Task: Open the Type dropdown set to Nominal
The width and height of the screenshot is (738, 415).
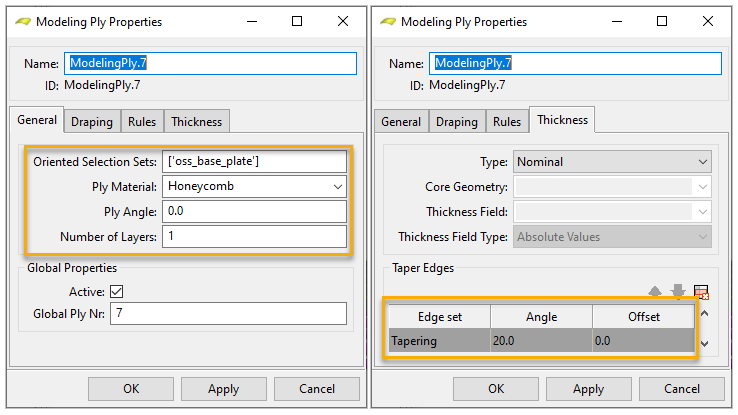Action: point(611,161)
